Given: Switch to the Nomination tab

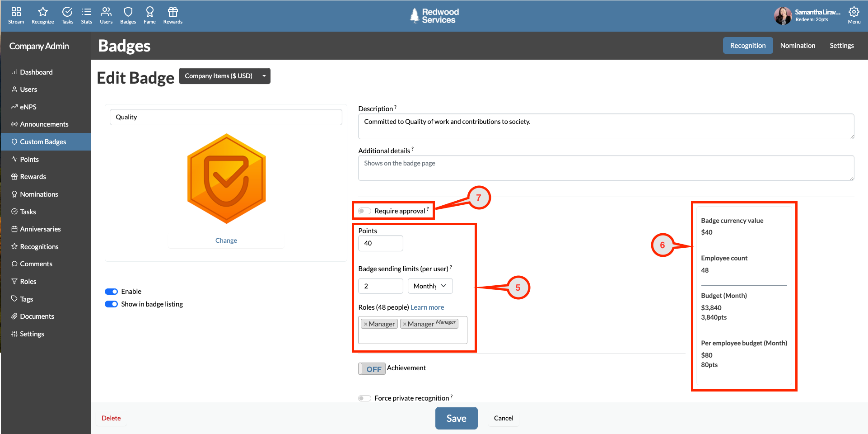Looking at the screenshot, I should 798,45.
